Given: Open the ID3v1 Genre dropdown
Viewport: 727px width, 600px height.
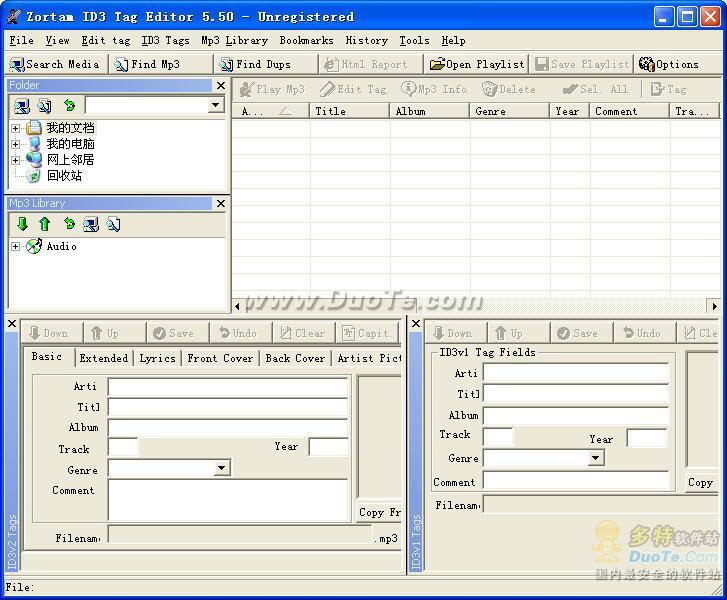Looking at the screenshot, I should pos(596,458).
